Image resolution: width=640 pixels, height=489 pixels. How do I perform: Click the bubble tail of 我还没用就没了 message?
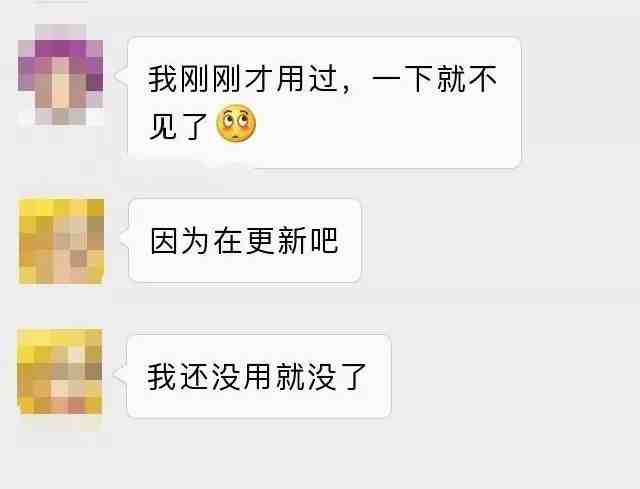[x=121, y=374]
